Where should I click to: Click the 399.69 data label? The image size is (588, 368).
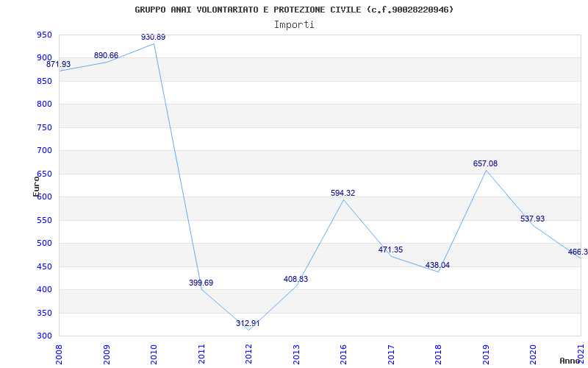pos(201,283)
